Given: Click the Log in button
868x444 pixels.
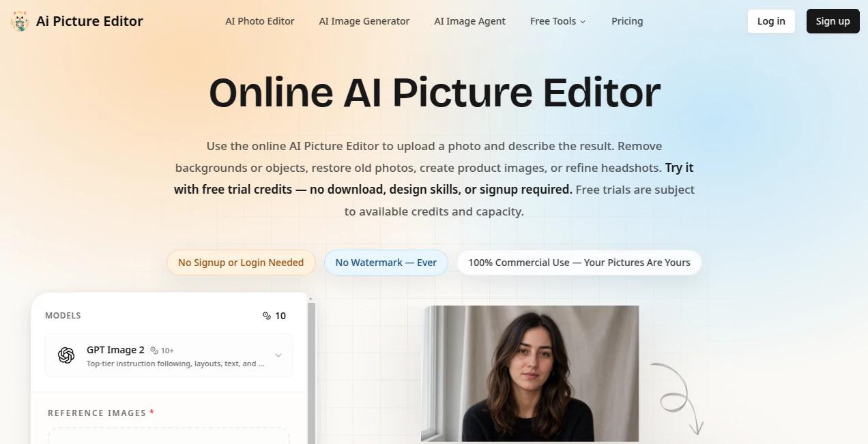Looking at the screenshot, I should tap(771, 21).
